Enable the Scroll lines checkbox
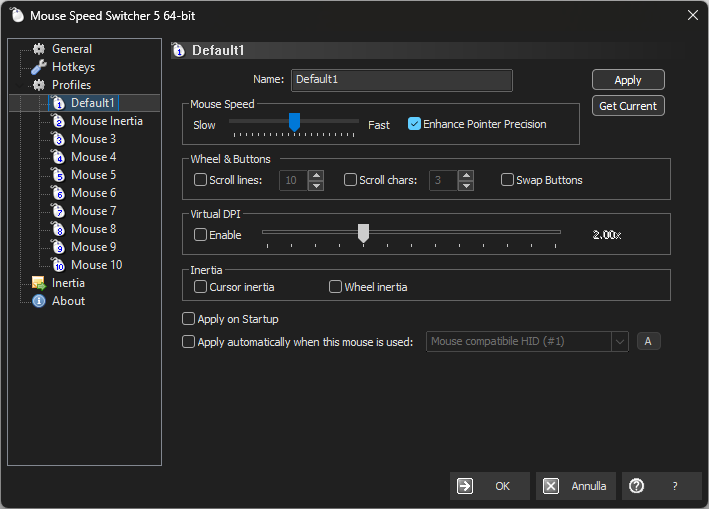 tap(200, 180)
